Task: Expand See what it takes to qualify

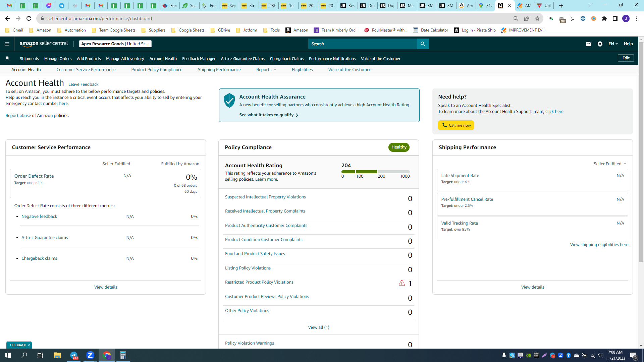Action: pyautogui.click(x=269, y=115)
